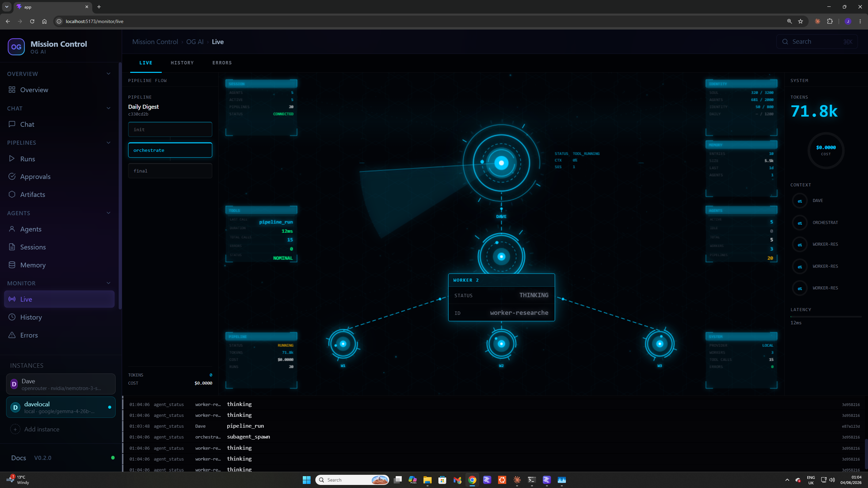Collapse the MONITOR sidebar section

[x=108, y=283]
